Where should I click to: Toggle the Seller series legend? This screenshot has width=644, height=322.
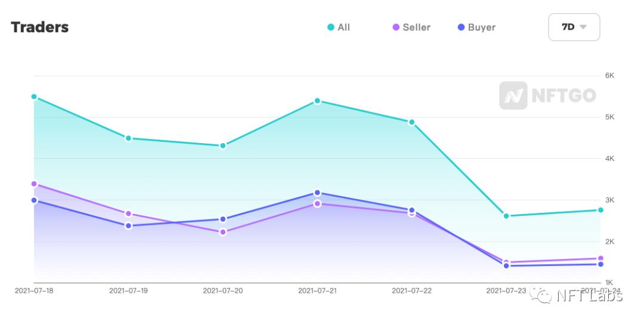pos(411,27)
